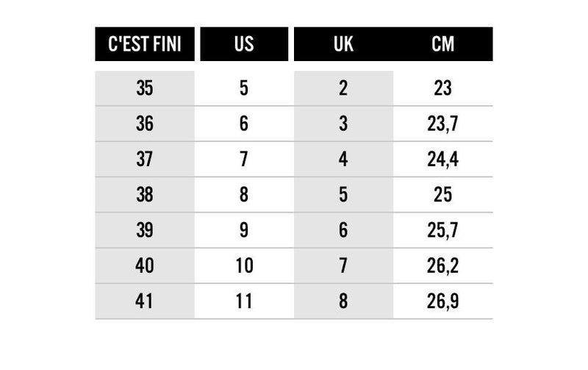The width and height of the screenshot is (588, 370).
Task: Select the CM column header
Action: [442, 44]
